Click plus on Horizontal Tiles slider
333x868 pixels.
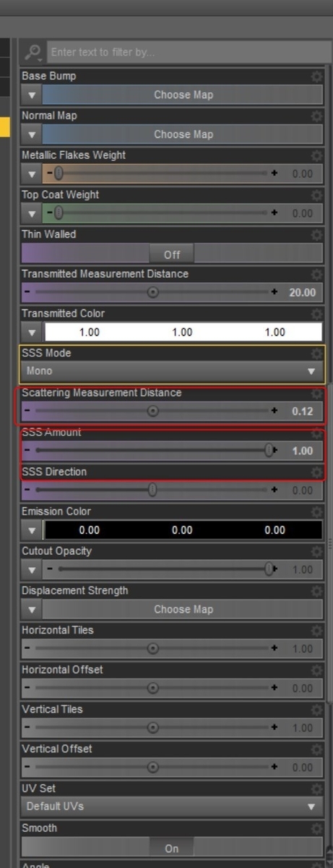click(x=274, y=649)
